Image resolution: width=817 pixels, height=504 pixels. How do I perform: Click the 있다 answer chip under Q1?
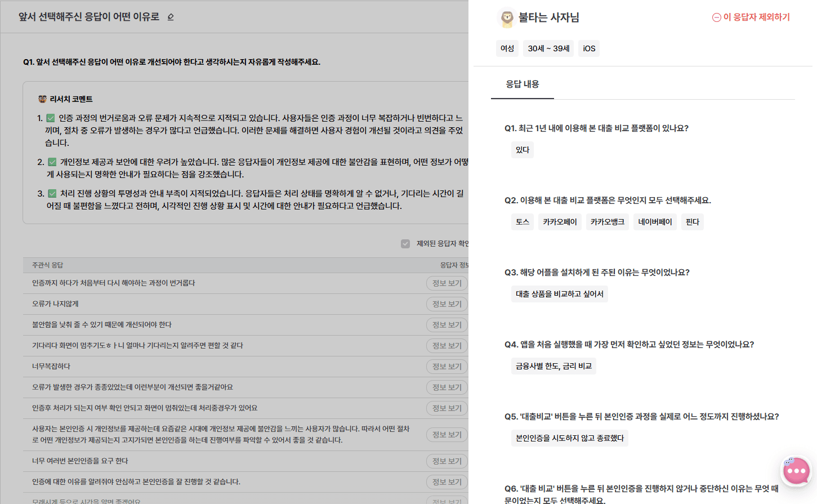[x=523, y=150]
